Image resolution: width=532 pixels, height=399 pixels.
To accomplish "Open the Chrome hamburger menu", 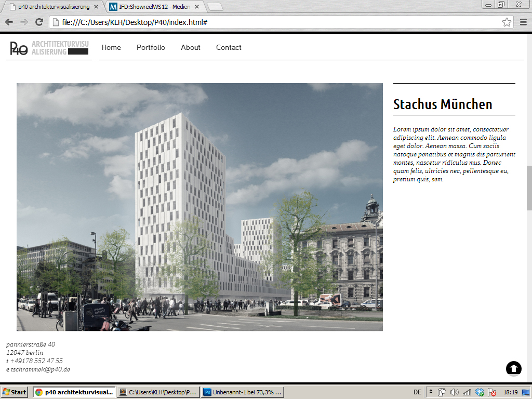I will tap(523, 22).
